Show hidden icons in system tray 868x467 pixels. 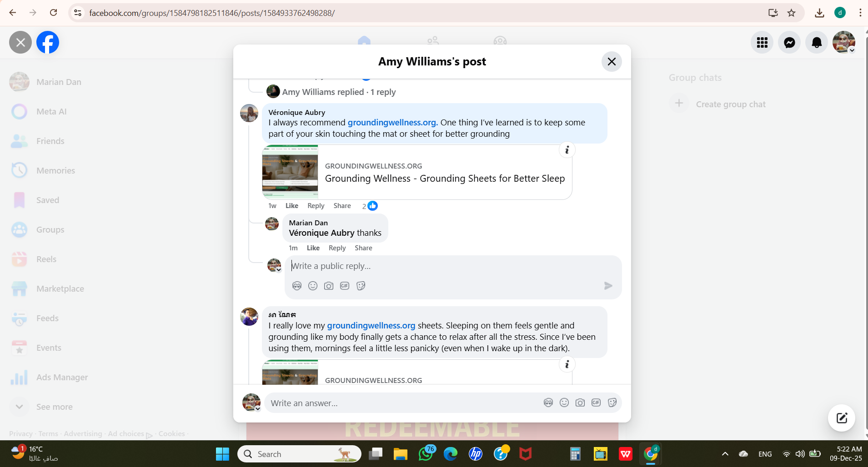[725, 454]
